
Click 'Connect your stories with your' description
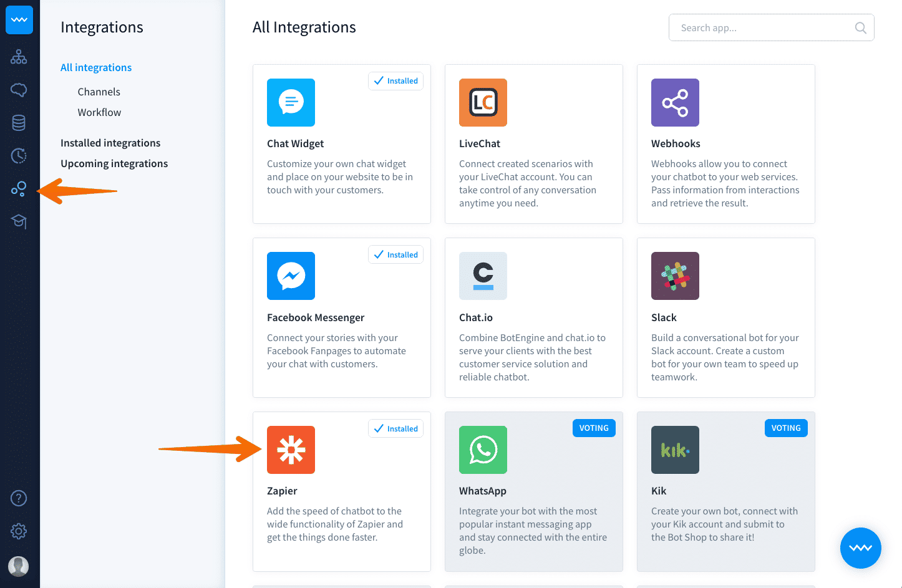click(337, 351)
